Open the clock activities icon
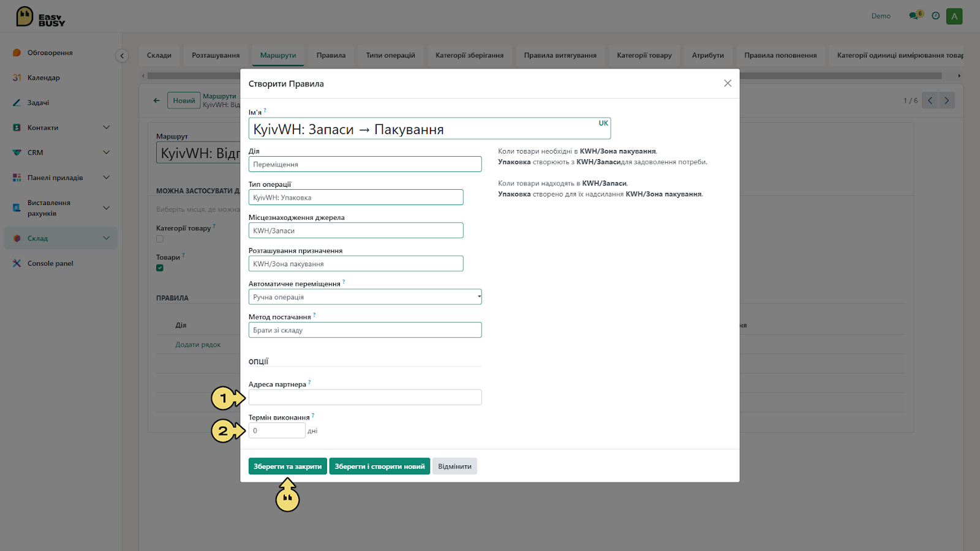 coord(935,16)
